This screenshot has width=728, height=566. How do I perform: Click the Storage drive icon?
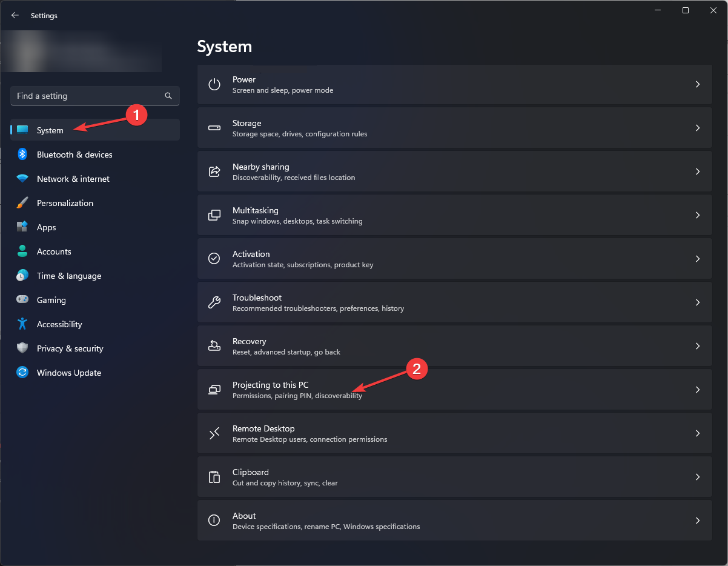214,128
